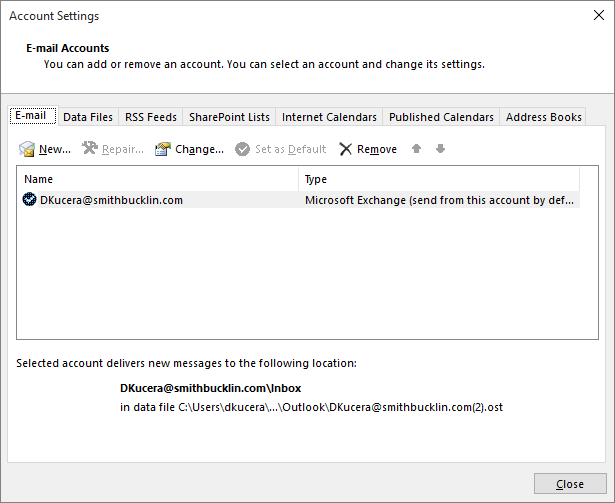Screen dimensions: 615x503
Task: Click the Microsoft Exchange type cell
Action: tap(439, 200)
